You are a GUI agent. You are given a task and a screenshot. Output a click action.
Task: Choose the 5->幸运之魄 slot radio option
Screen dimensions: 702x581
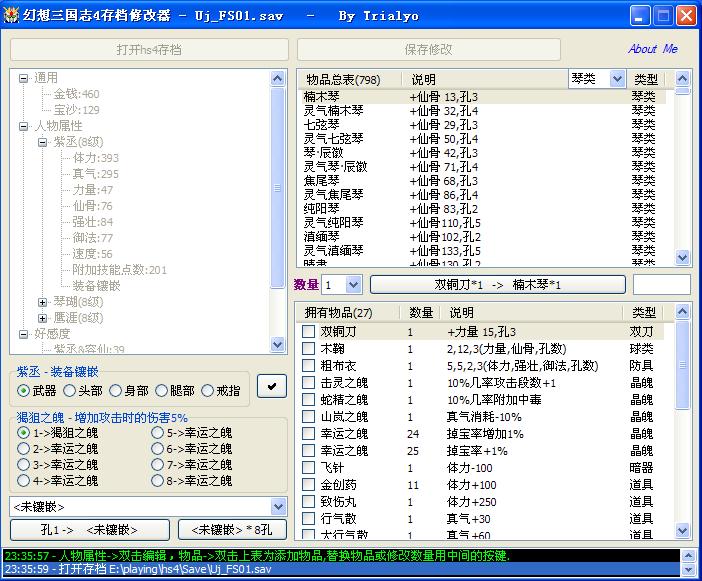[158, 433]
